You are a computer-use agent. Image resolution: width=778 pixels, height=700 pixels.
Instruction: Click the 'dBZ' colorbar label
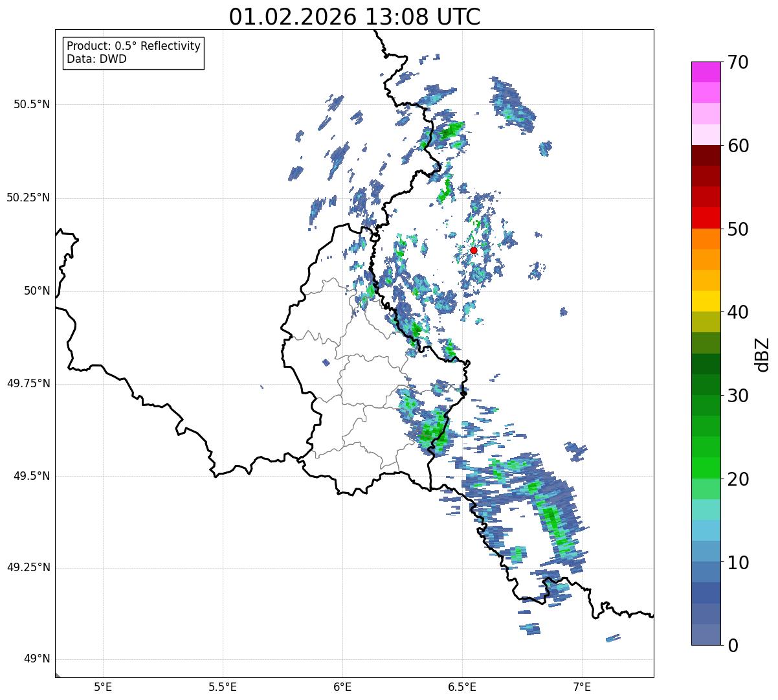coord(762,354)
